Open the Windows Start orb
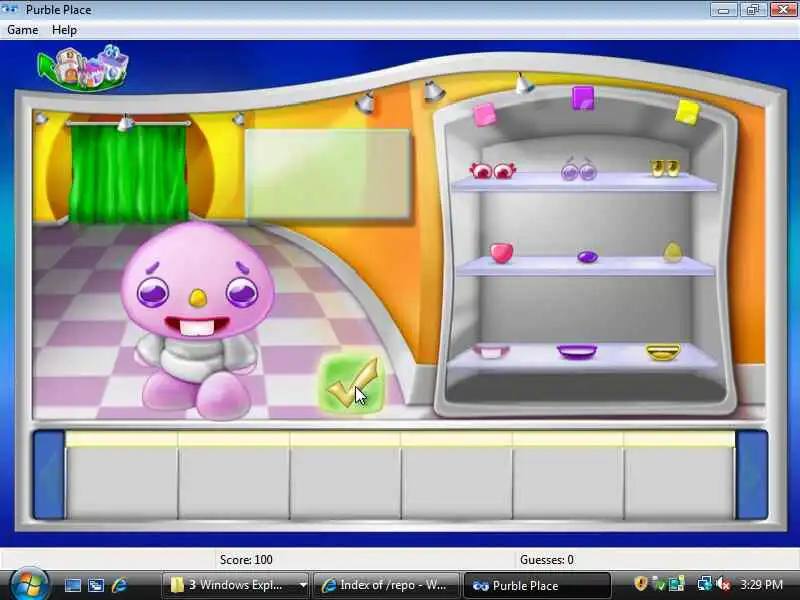 pyautogui.click(x=29, y=585)
